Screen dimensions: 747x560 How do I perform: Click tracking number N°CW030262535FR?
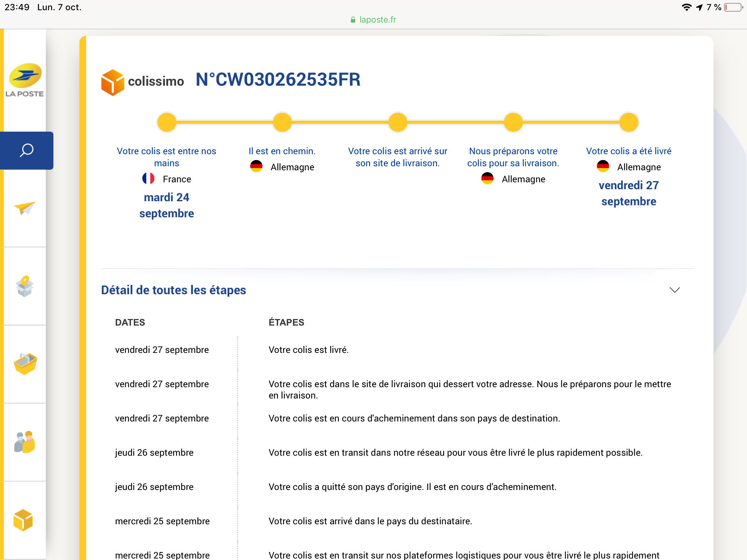click(x=278, y=79)
